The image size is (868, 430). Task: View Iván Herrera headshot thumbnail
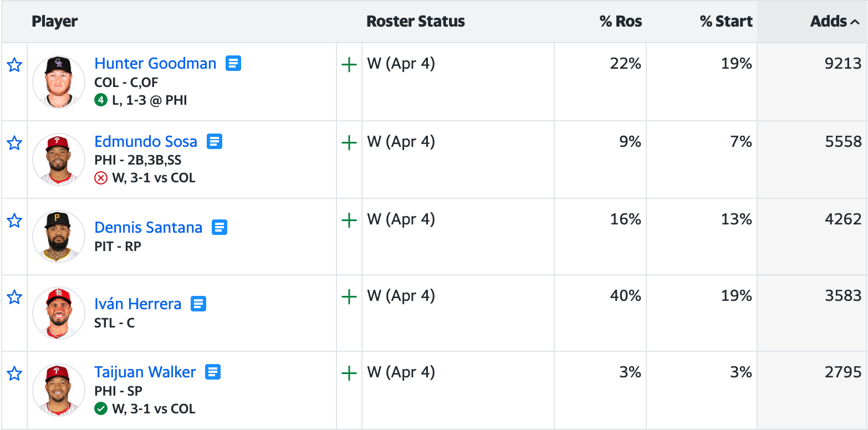[59, 313]
